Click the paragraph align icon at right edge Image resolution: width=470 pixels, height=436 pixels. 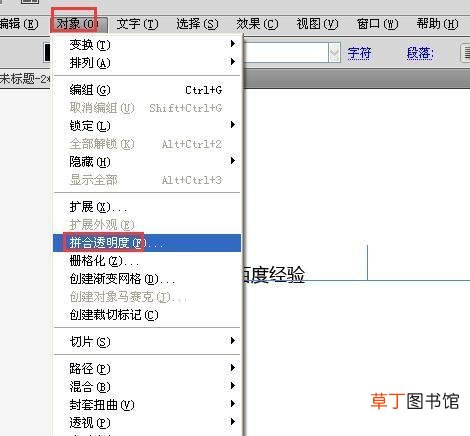[466, 53]
